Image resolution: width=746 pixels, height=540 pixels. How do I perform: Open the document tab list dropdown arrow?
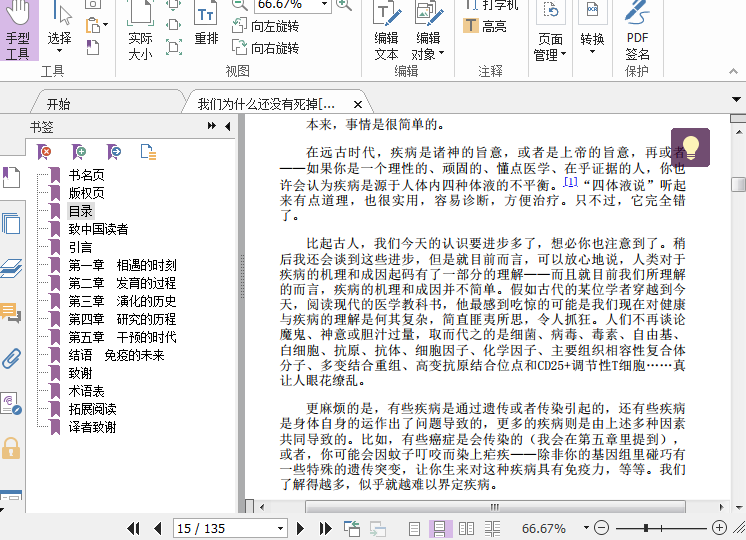pyautogui.click(x=736, y=99)
